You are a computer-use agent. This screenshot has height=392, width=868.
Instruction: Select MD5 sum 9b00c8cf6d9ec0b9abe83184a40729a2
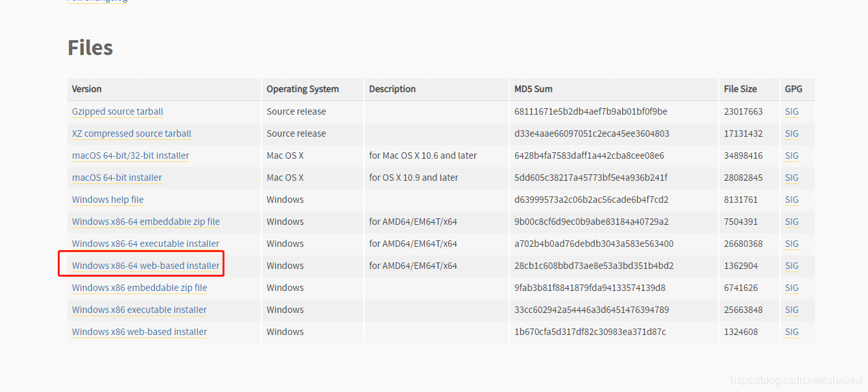pos(592,222)
